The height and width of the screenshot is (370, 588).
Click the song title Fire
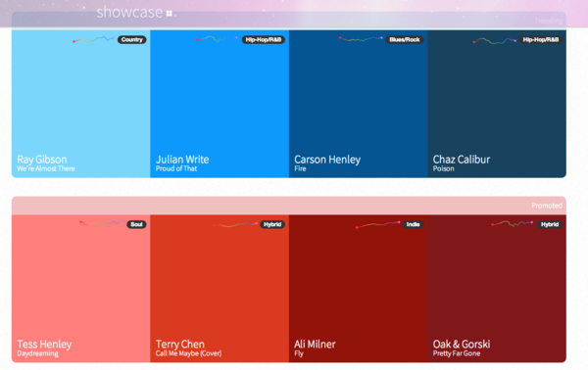pos(300,168)
